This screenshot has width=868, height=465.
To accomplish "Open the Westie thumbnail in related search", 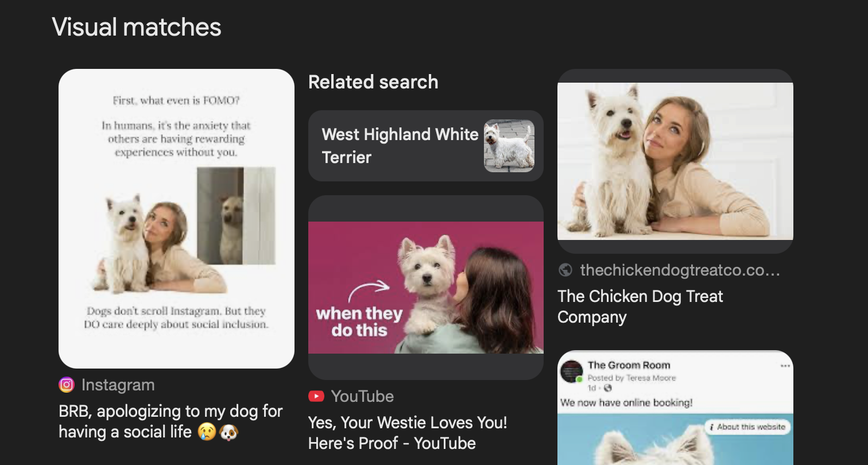I will pos(509,146).
